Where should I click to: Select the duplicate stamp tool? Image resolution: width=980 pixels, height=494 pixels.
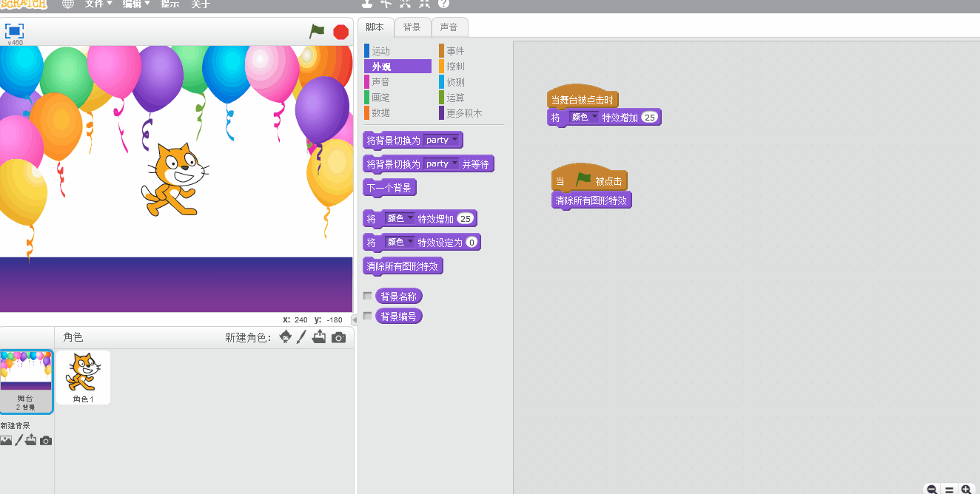point(366,3)
